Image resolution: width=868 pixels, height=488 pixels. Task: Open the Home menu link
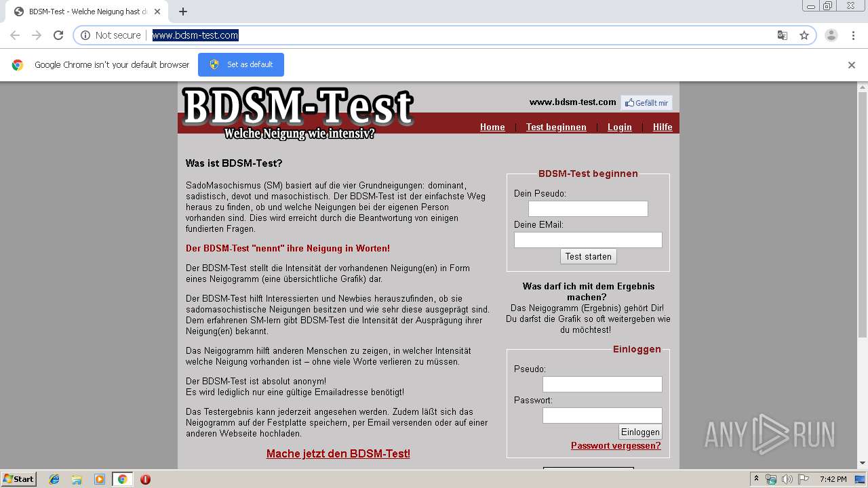tap(492, 127)
